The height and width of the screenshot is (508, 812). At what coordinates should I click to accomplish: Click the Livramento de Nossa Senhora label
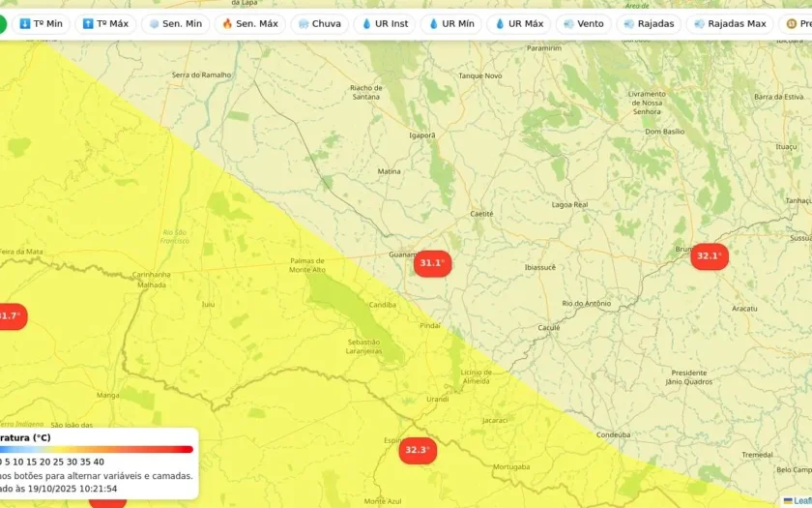(647, 103)
